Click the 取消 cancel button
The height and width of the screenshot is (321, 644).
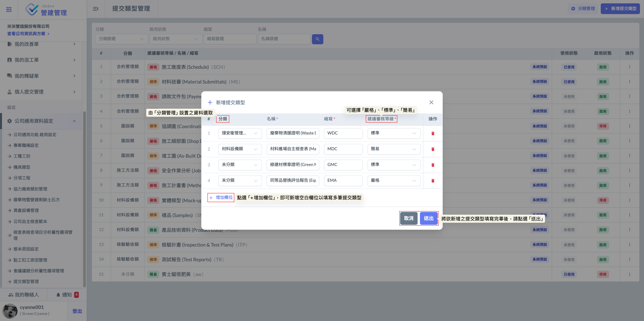pyautogui.click(x=409, y=218)
